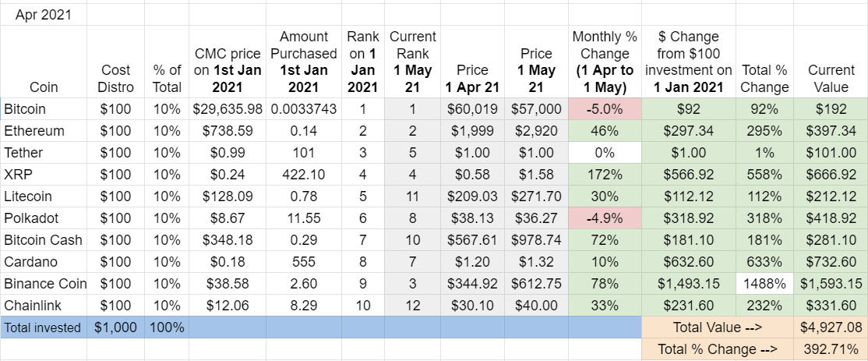868x361 pixels.
Task: Click Polkadot's current value $418.92
Action: [831, 218]
